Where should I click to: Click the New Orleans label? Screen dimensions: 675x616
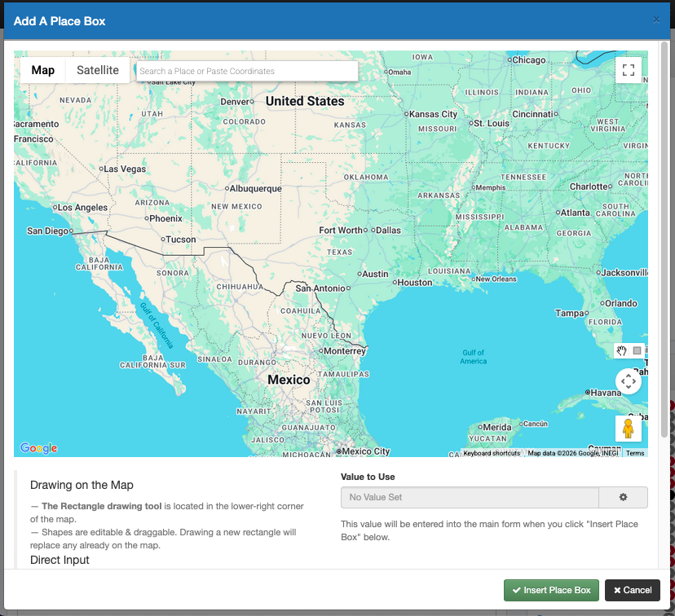(496, 279)
